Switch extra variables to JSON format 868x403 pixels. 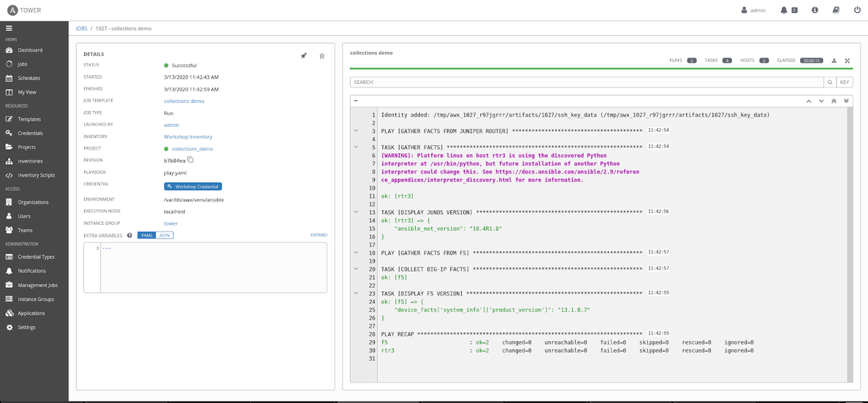pos(165,235)
